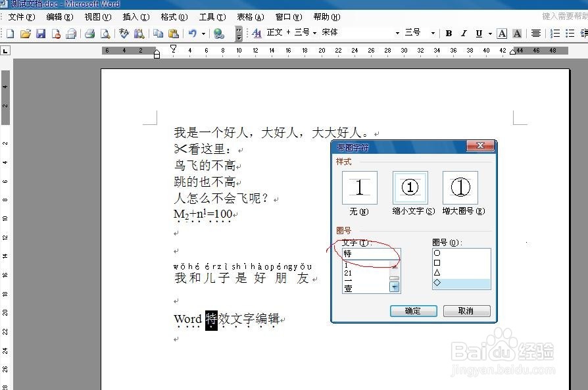The width and height of the screenshot is (588, 390).
Task: Click the 文字 input box containing 特
Action: (371, 253)
